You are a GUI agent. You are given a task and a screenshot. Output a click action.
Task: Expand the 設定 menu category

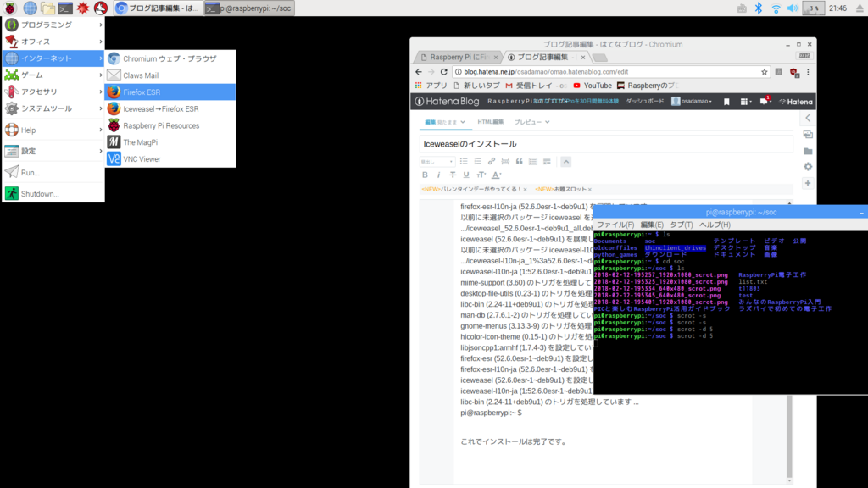[x=53, y=151]
